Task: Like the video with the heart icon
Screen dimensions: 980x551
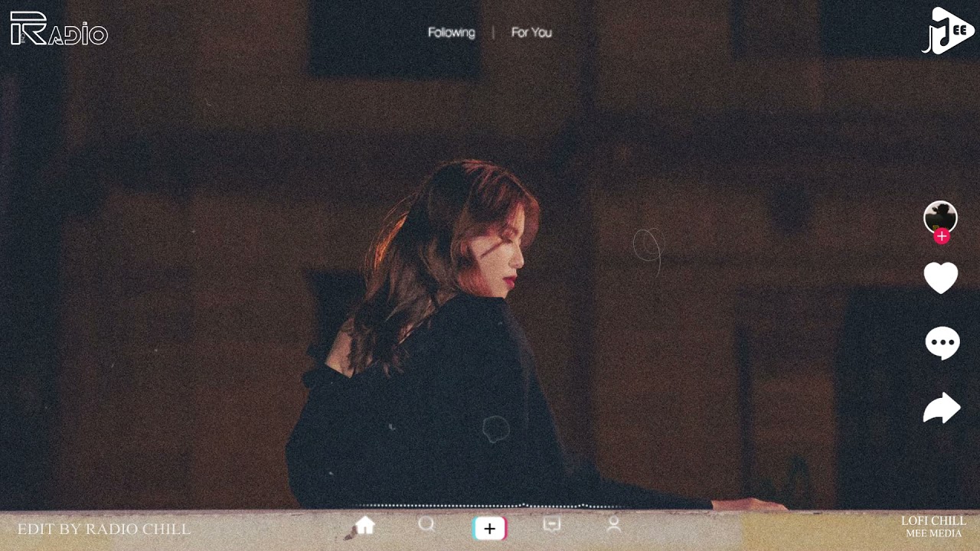Action: (941, 277)
